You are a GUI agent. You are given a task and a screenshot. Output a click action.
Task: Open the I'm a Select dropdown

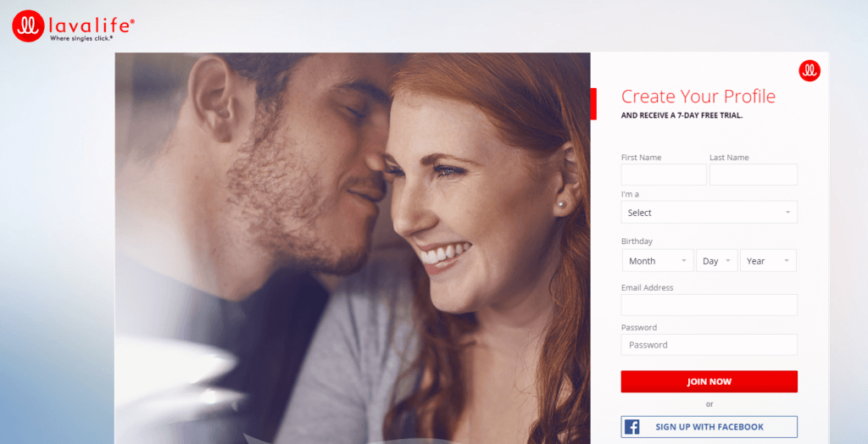pos(709,213)
